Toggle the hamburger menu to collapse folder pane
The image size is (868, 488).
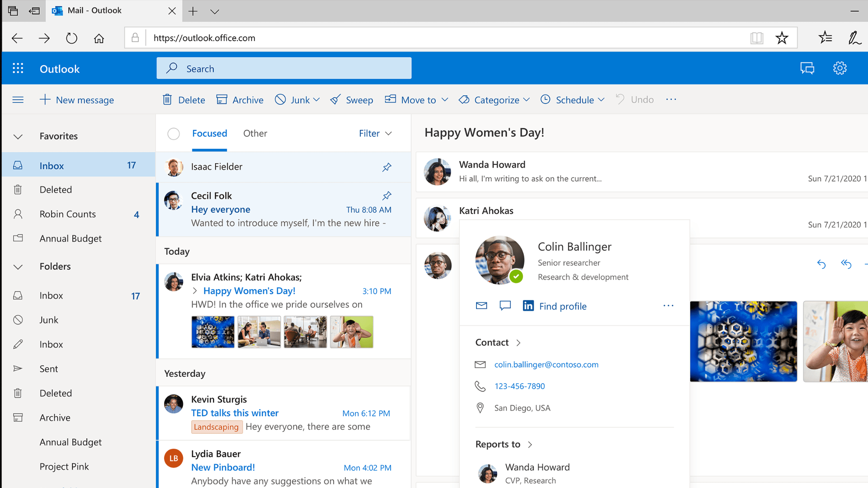(18, 99)
